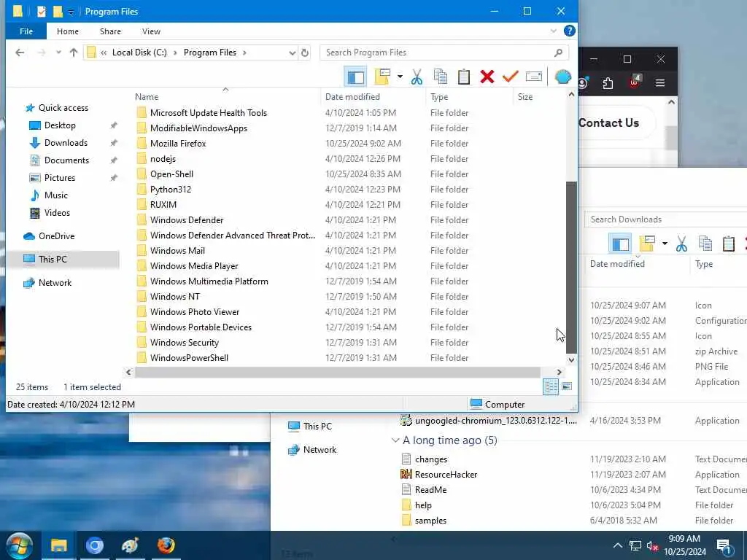Click the folder options icon in Program Files toolbar

[x=382, y=77]
